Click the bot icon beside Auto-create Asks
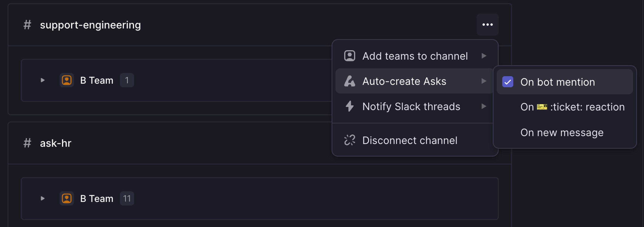The image size is (644, 227). pos(350,81)
